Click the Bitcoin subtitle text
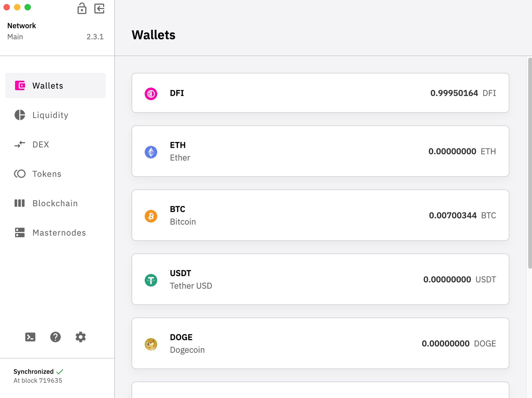532x398 pixels. coord(183,222)
